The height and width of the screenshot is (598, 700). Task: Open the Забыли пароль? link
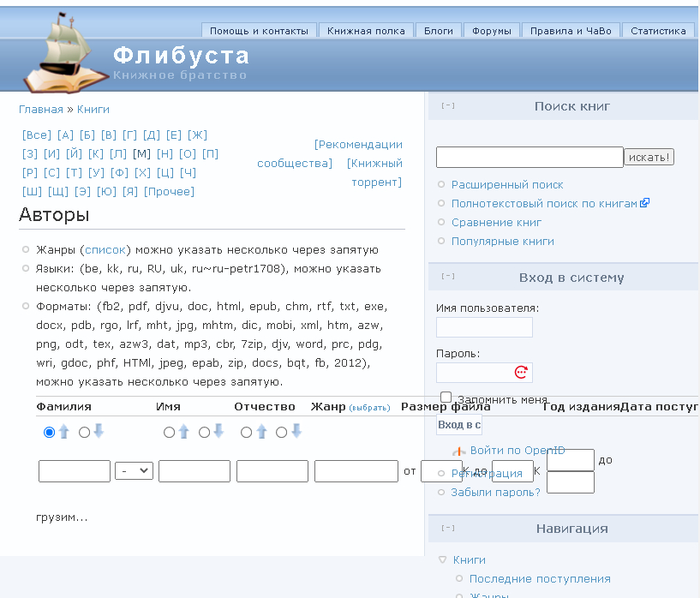tap(495, 493)
